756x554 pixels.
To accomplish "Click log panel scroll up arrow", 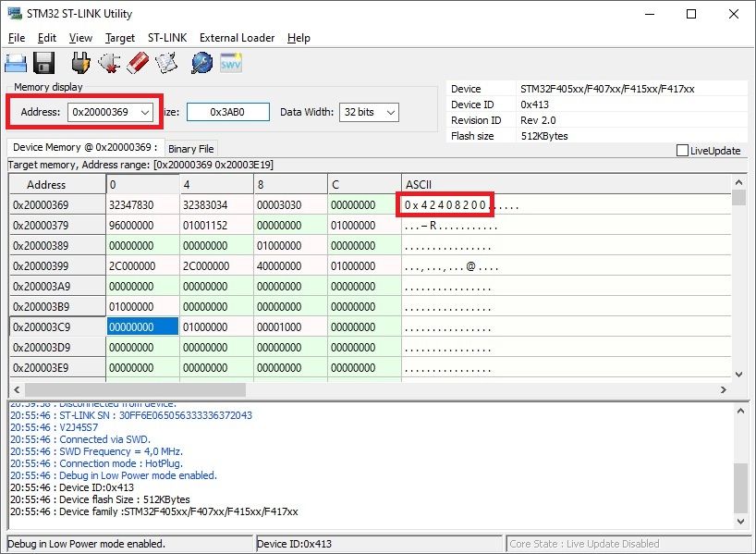I will (x=740, y=411).
